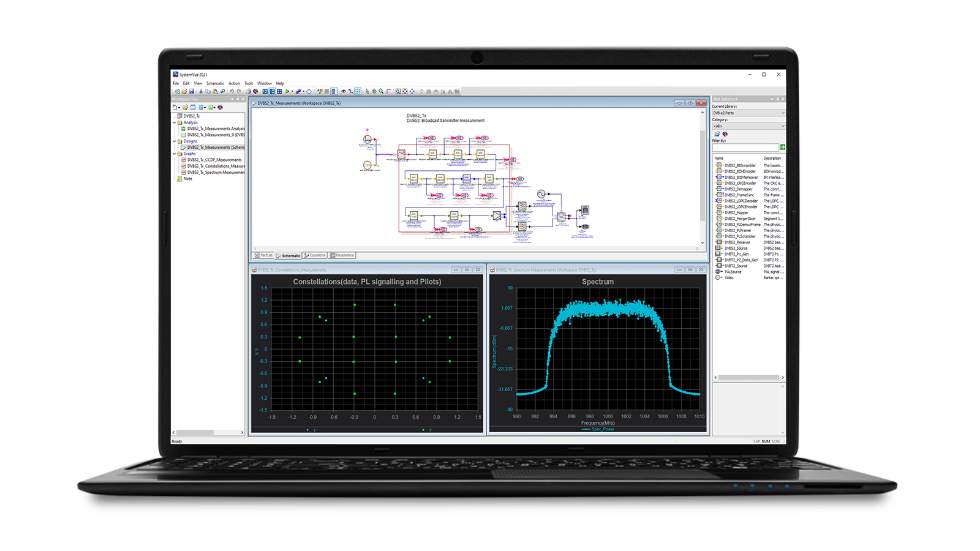This screenshot has width=980, height=551.
Task: Open the Current Library dropdown
Action: [x=748, y=113]
